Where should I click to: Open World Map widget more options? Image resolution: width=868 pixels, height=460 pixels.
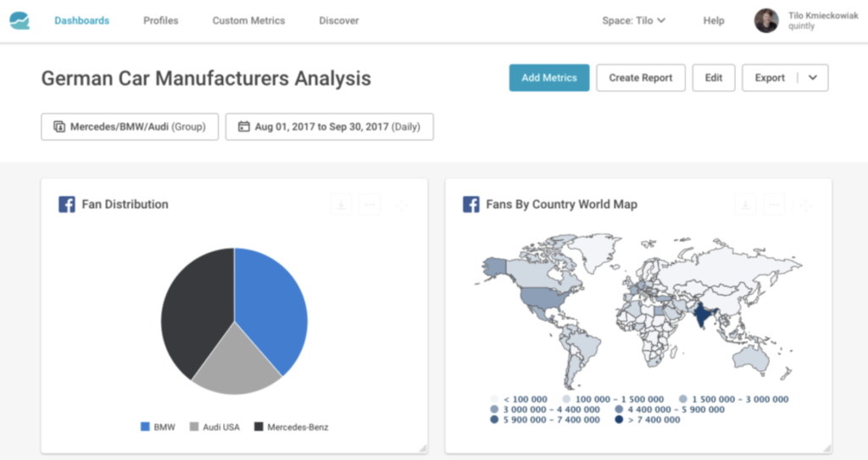coord(774,205)
